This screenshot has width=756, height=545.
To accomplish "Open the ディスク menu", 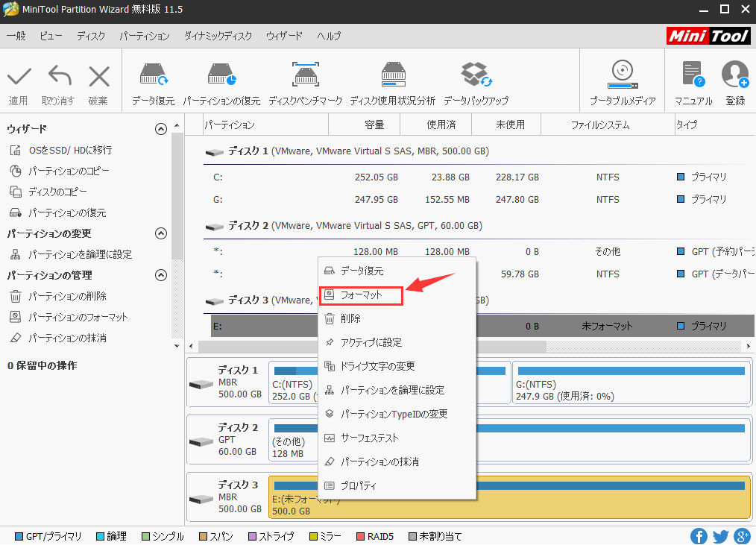I will point(91,36).
